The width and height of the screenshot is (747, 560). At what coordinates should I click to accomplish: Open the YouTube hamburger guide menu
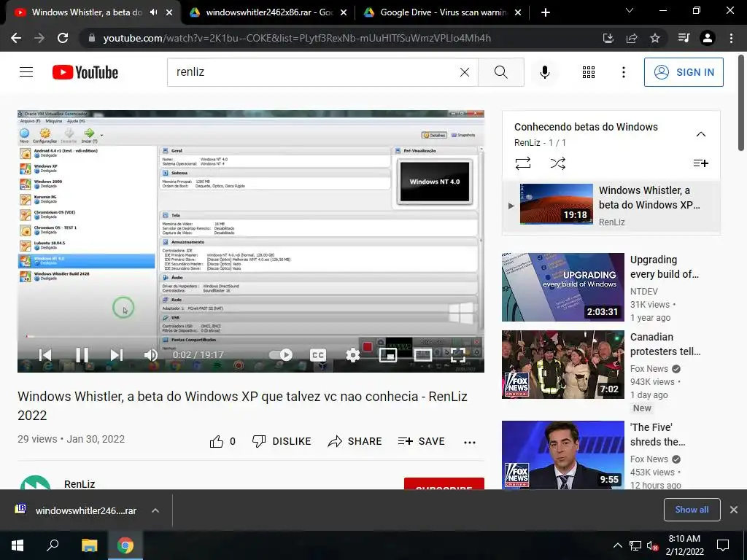pyautogui.click(x=26, y=72)
